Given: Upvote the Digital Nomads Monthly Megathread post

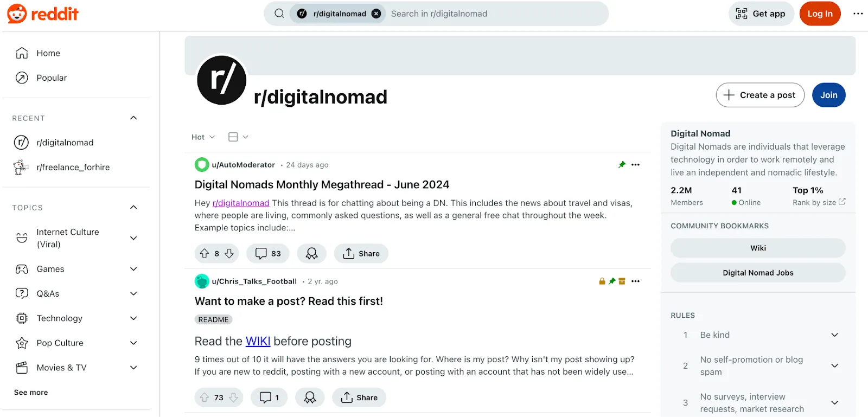Looking at the screenshot, I should (205, 253).
